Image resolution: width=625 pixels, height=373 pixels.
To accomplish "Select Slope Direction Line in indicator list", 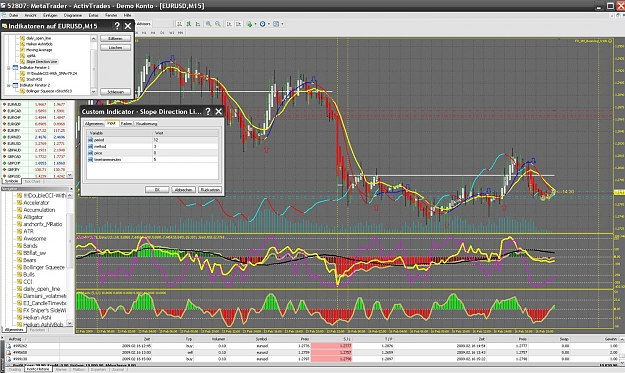I will [42, 62].
